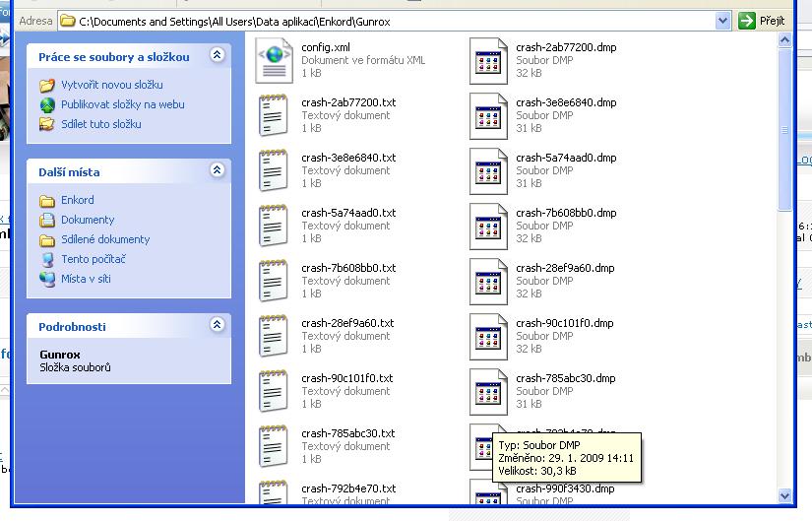Viewport: 812px width, 521px height.
Task: Click the vertical scrollbar down arrow
Action: (x=784, y=495)
